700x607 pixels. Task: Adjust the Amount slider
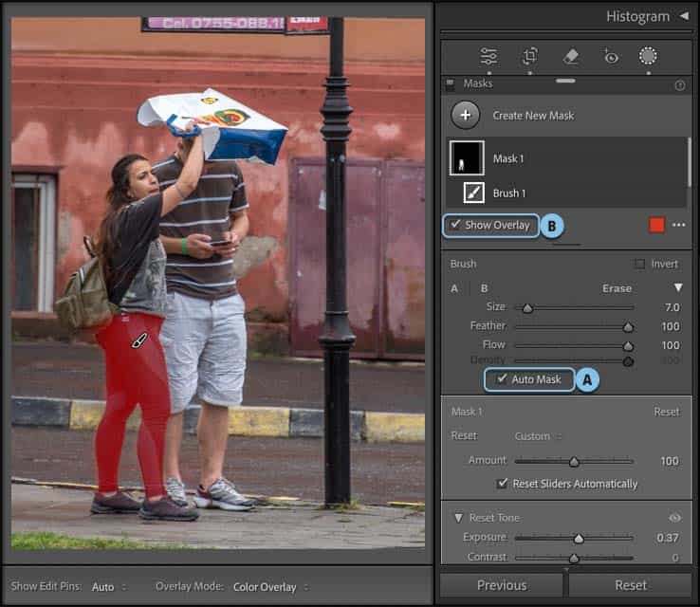pyautogui.click(x=574, y=461)
